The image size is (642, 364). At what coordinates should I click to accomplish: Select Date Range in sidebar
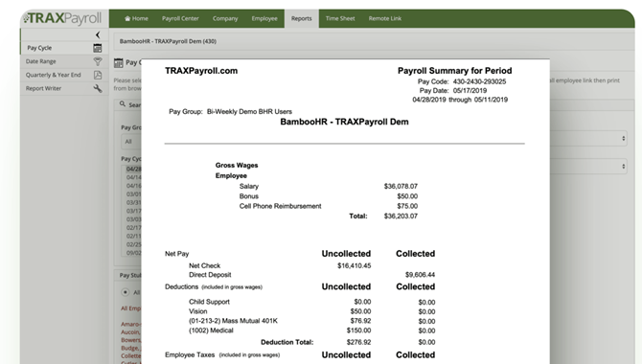[41, 61]
